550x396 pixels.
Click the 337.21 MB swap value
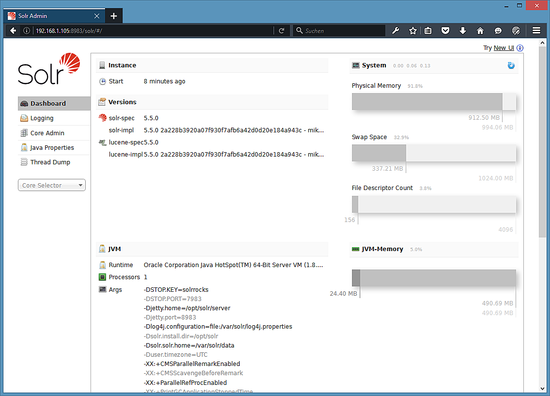coord(388,169)
